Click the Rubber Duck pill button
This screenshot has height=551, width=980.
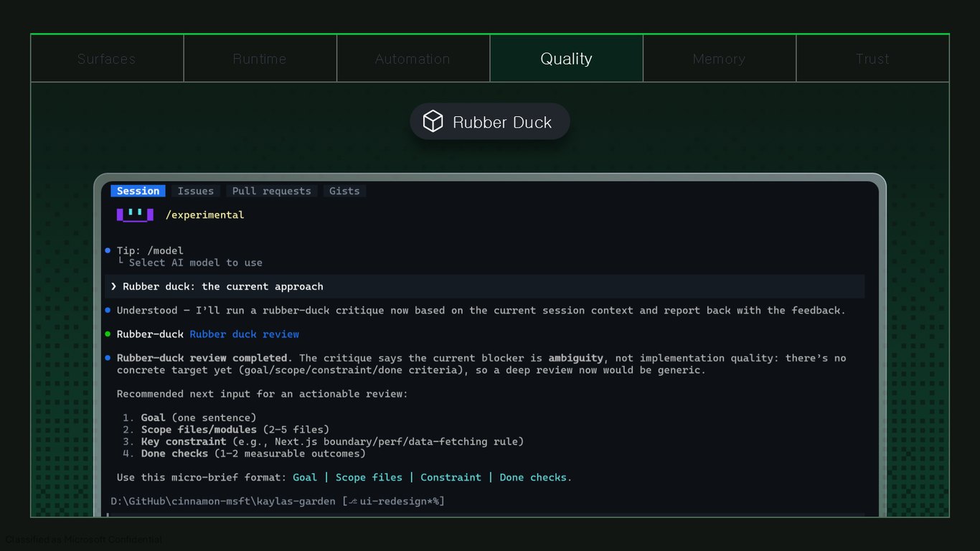point(490,122)
